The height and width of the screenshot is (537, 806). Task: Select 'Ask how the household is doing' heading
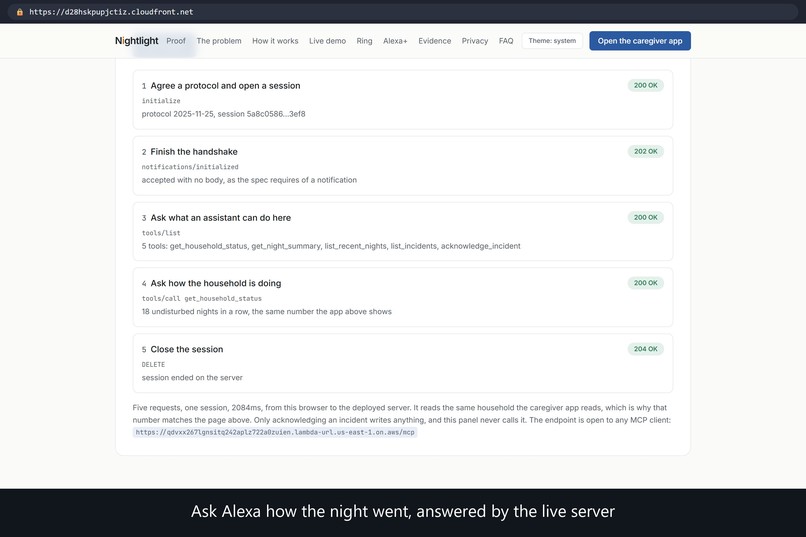click(x=216, y=283)
